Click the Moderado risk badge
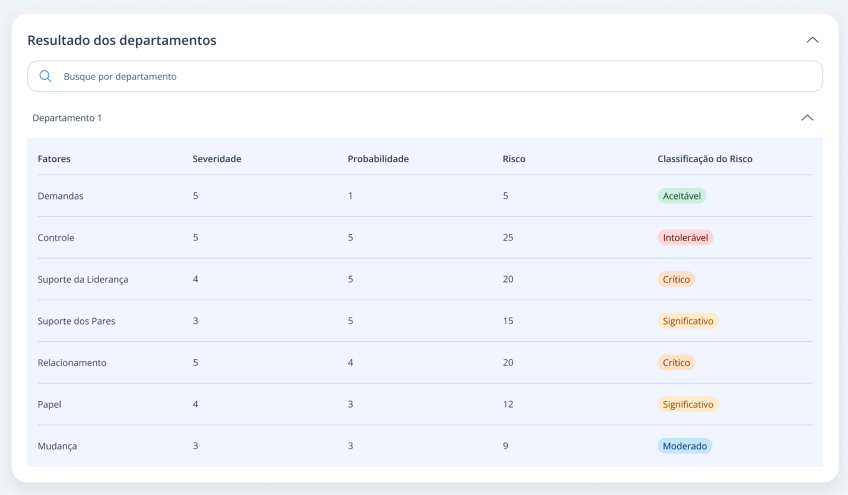The width and height of the screenshot is (848, 495). coord(685,446)
